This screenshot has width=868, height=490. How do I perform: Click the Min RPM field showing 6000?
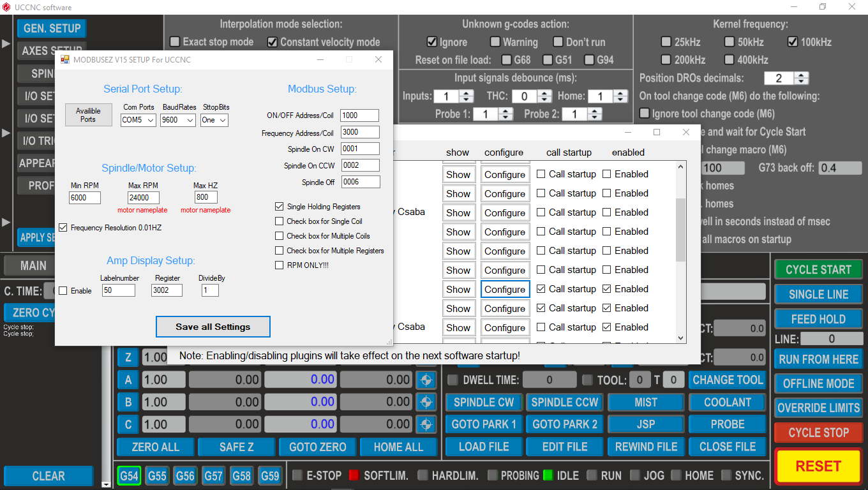(x=85, y=198)
